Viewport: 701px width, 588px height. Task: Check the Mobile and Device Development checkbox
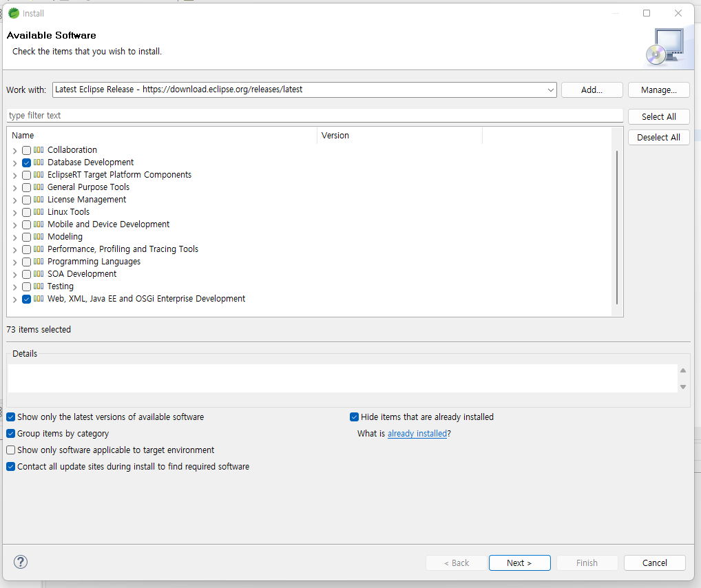pyautogui.click(x=26, y=224)
